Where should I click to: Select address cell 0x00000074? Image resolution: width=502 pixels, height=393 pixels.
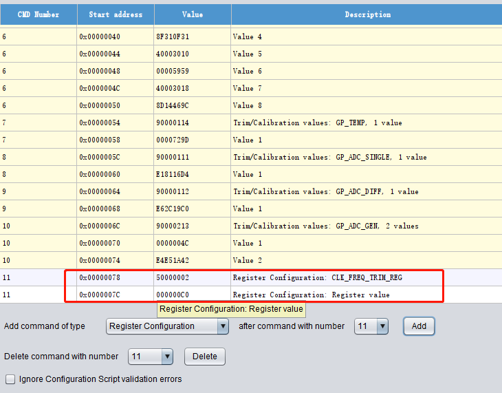click(x=115, y=260)
